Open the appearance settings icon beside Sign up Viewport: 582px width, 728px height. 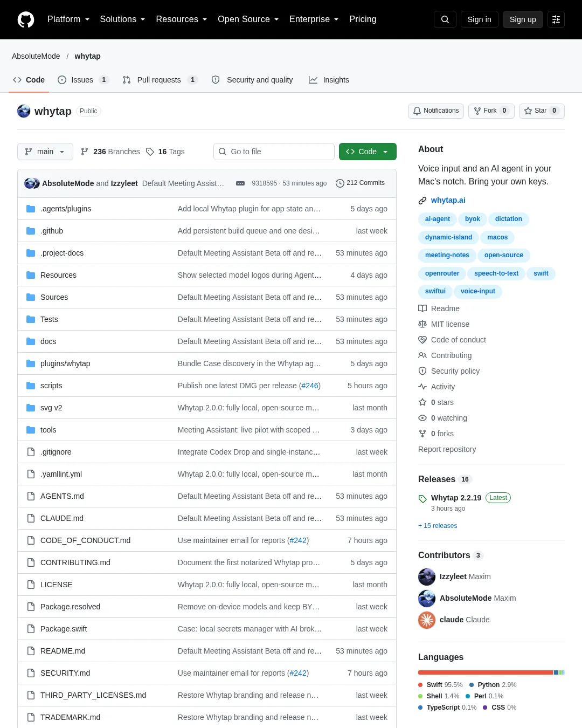556,19
